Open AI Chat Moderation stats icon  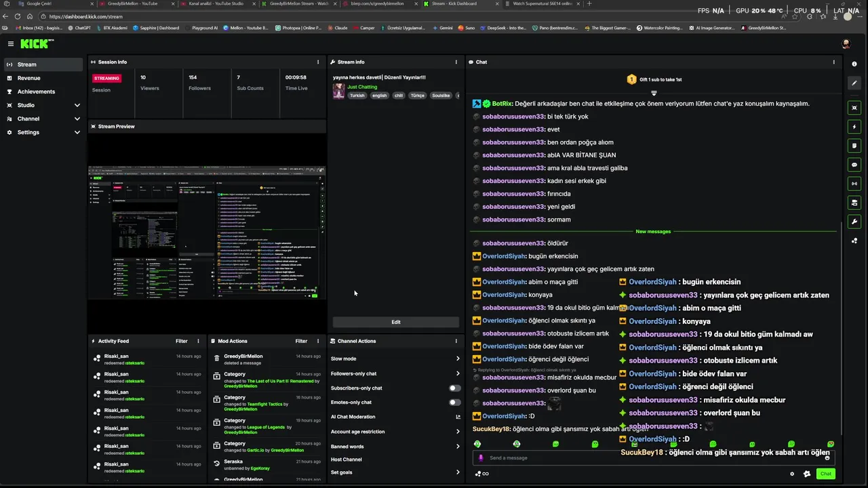point(458,417)
